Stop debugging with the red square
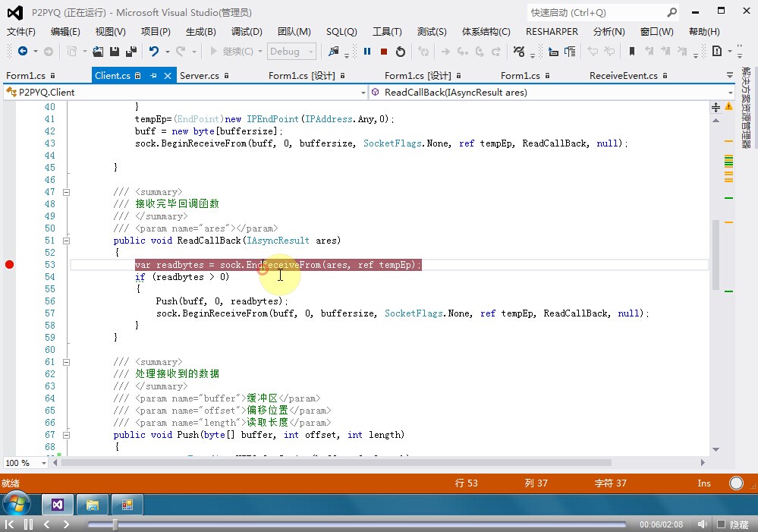758x532 pixels. tap(384, 52)
